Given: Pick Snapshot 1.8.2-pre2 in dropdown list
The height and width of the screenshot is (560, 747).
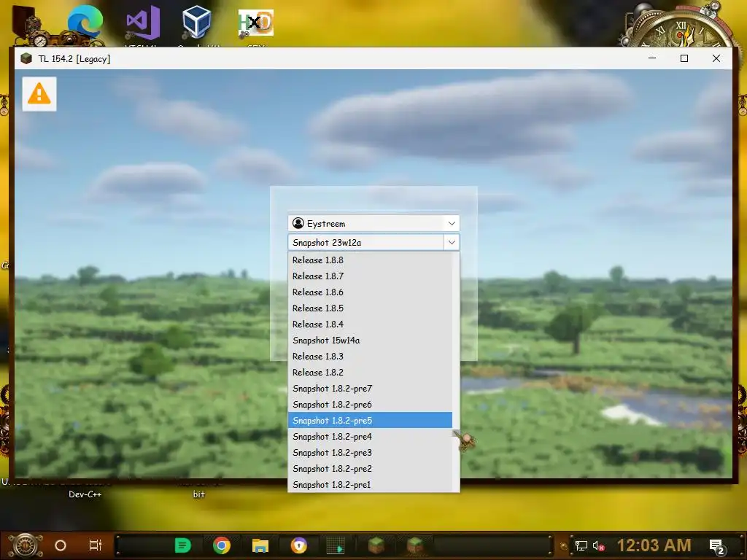Looking at the screenshot, I should click(370, 469).
